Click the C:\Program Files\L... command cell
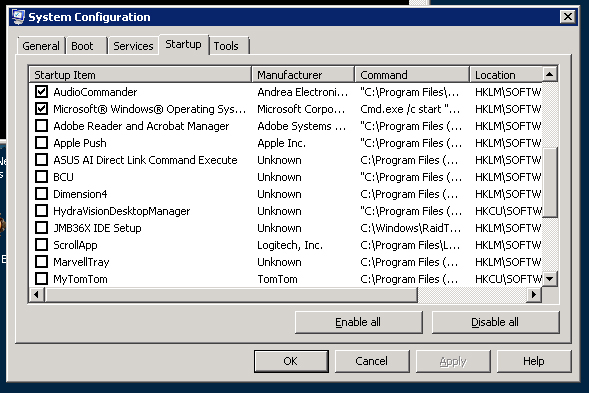 [x=410, y=245]
